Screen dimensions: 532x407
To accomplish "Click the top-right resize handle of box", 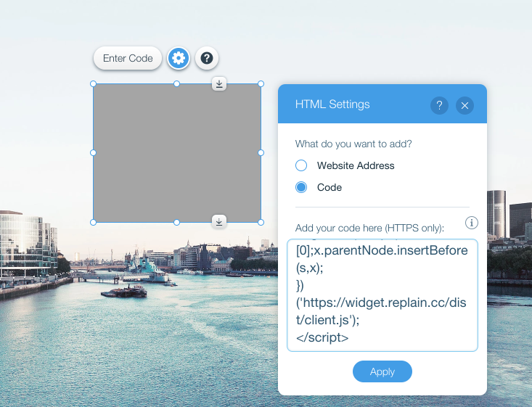I will coord(261,83).
